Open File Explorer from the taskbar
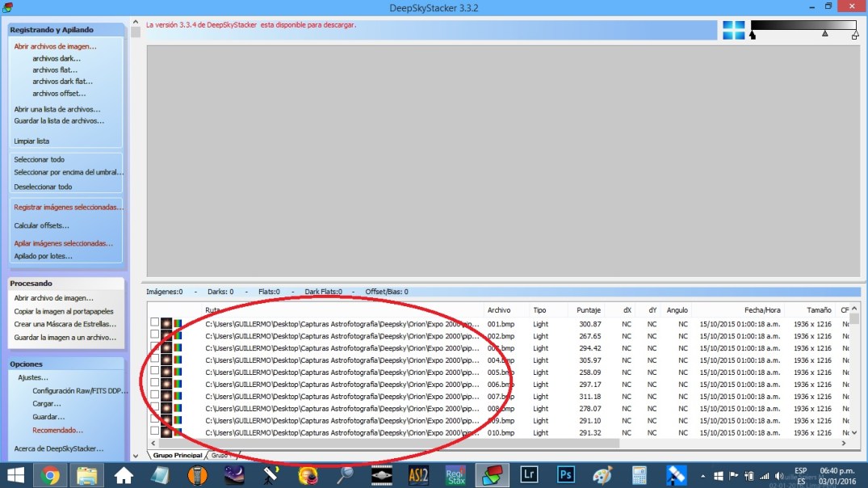This screenshot has width=868, height=488. click(x=87, y=474)
